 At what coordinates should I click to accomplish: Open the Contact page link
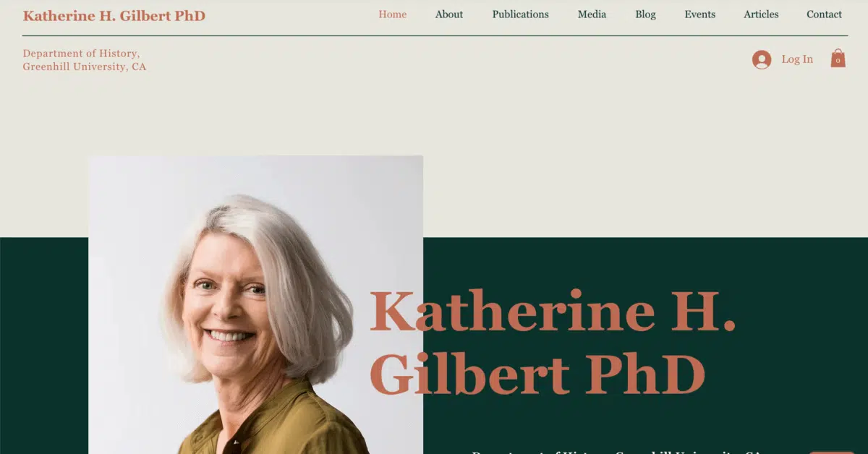click(825, 14)
